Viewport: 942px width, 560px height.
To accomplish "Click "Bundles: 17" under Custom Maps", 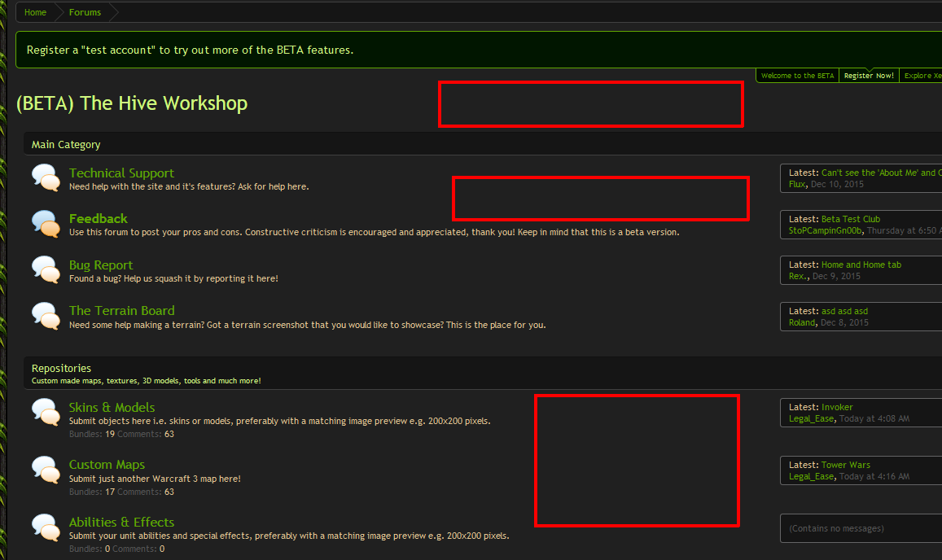I will [x=92, y=492].
